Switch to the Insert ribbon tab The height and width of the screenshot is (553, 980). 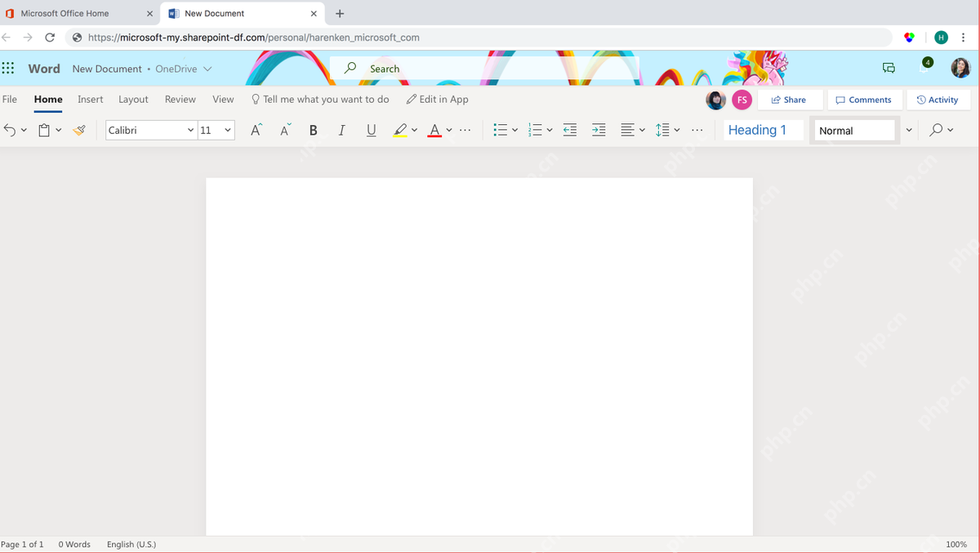(x=91, y=100)
